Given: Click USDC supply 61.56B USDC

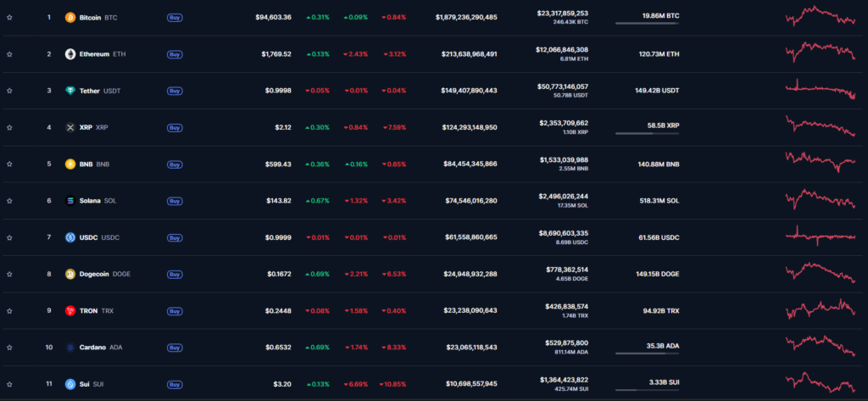Looking at the screenshot, I should 659,237.
